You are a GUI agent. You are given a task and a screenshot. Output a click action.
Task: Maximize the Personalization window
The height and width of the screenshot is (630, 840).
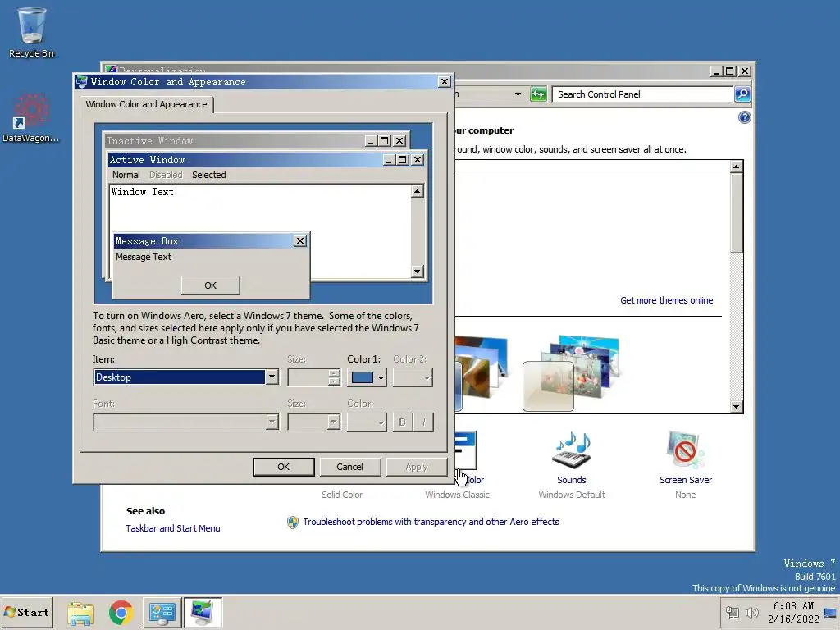(729, 71)
